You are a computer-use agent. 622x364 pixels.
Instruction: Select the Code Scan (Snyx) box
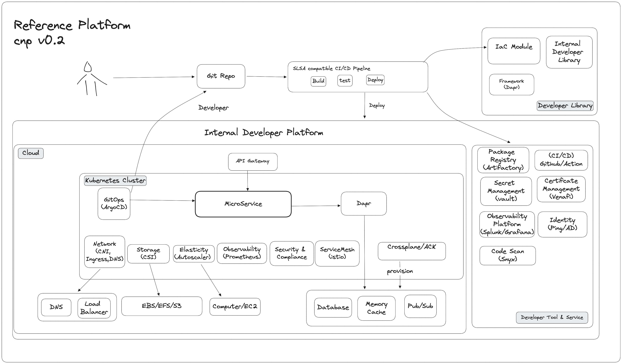pos(507,256)
